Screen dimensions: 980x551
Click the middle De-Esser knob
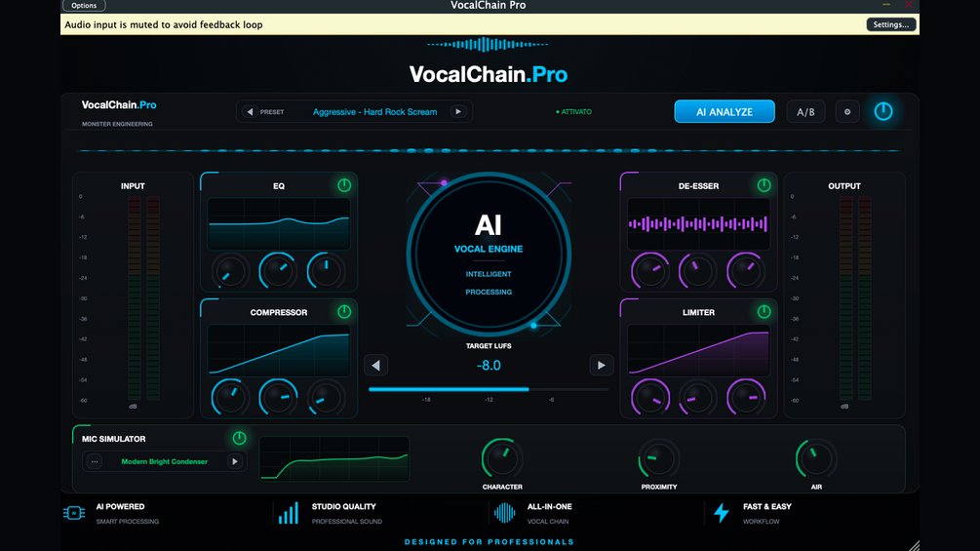[697, 271]
